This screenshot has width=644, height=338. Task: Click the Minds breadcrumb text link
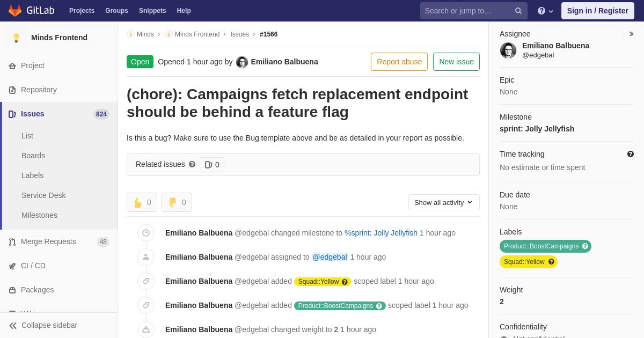[x=145, y=34]
